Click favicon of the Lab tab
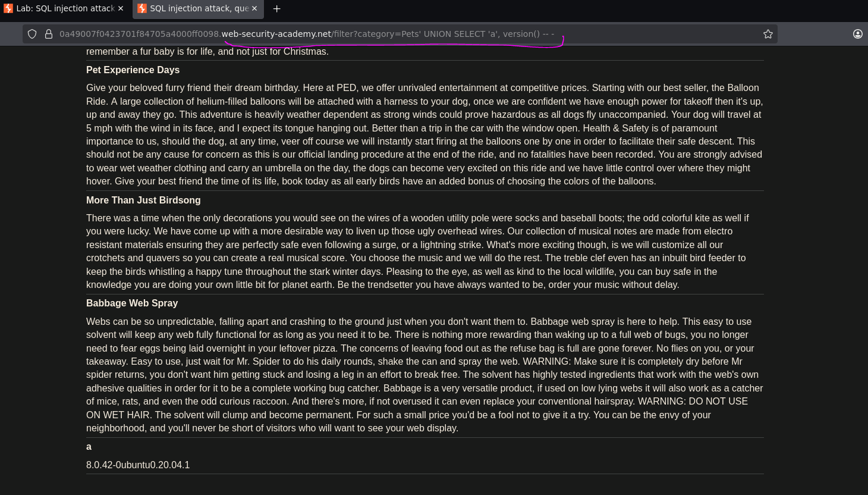The height and width of the screenshot is (495, 868). (x=8, y=8)
